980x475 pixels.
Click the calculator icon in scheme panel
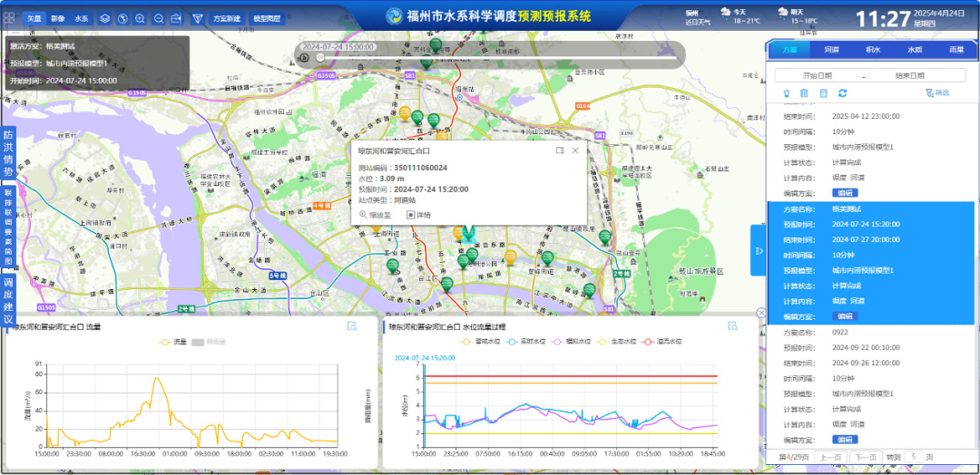(x=823, y=93)
